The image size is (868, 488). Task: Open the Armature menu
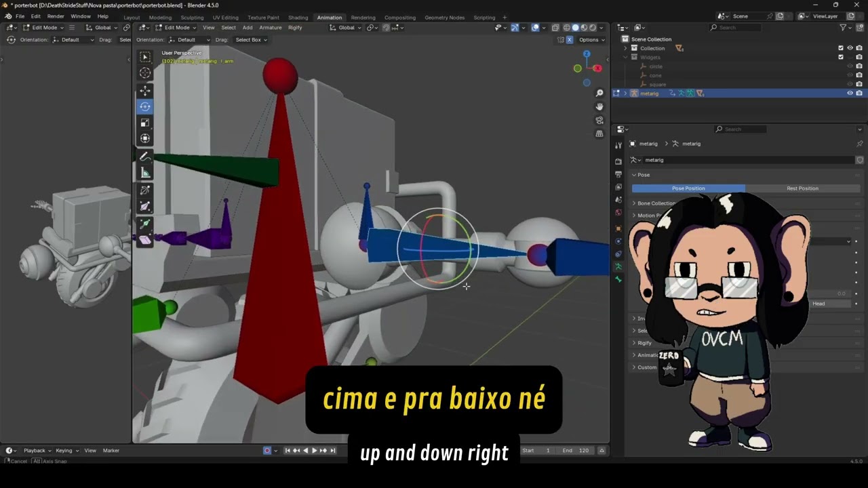(270, 28)
